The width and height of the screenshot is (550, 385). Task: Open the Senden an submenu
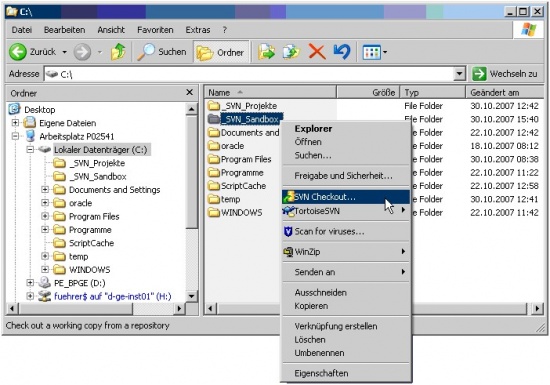pos(346,272)
